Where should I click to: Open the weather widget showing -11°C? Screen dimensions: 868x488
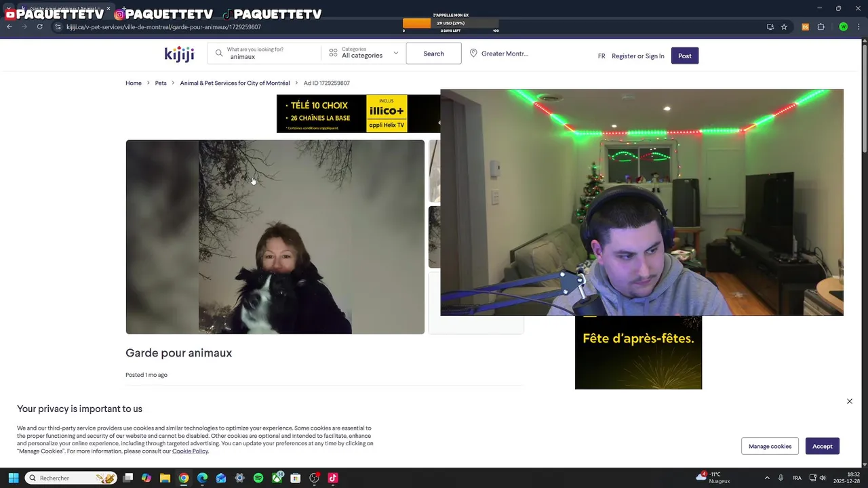(713, 478)
